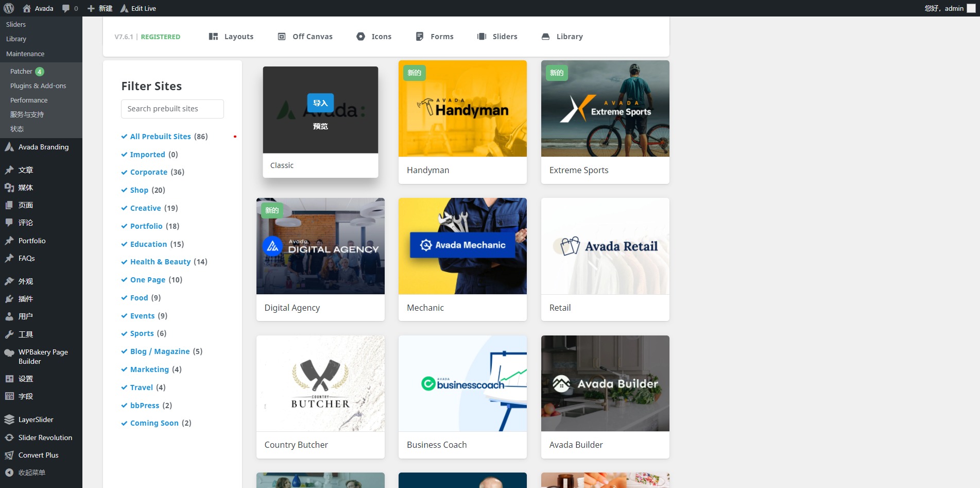
Task: Click the Off Canvas icon
Action: [282, 37]
